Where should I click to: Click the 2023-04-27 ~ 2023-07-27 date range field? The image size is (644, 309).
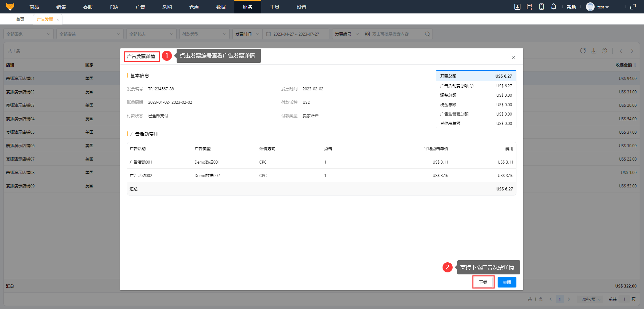click(296, 34)
